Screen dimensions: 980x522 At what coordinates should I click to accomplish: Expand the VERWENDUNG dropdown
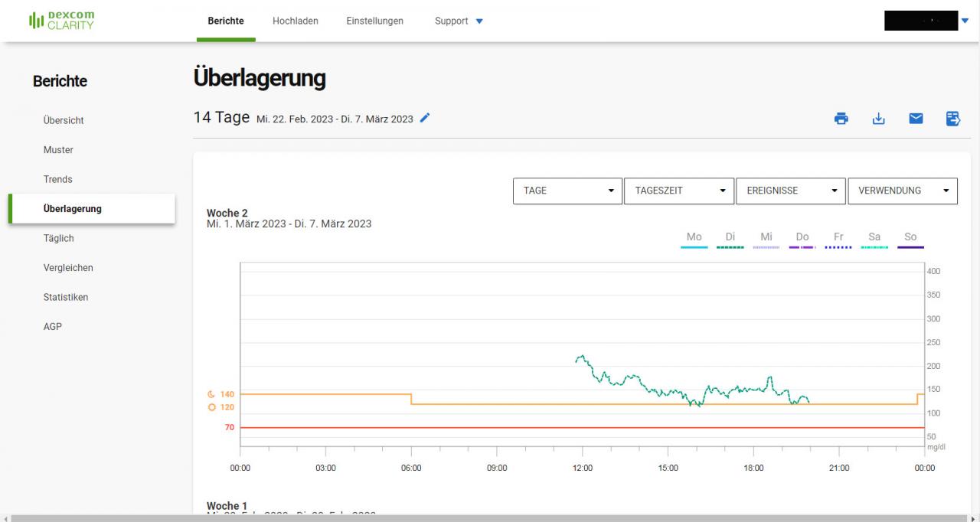pos(903,191)
